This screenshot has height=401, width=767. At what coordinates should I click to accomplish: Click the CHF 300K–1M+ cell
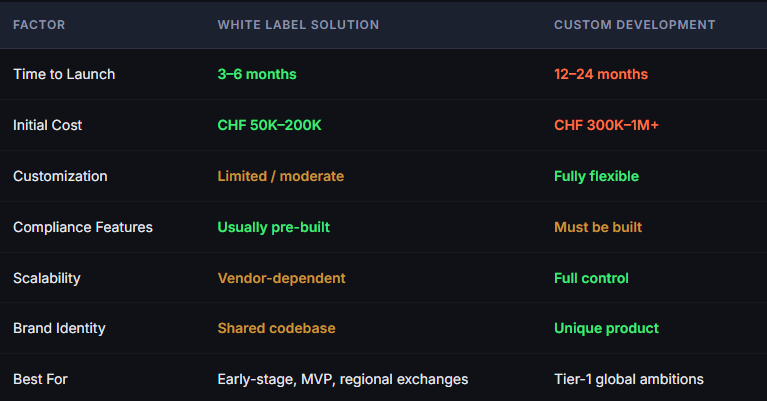click(606, 125)
